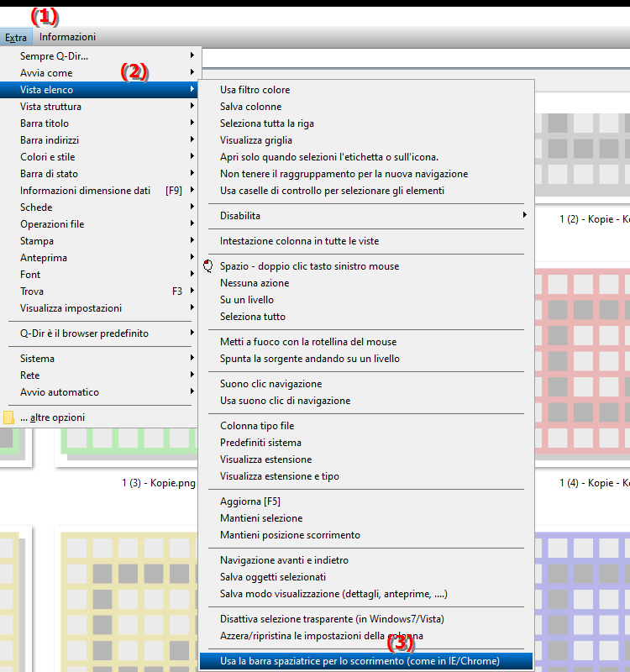Screen dimensions: 630x672
Task: Expand the Avvia come submenu
Action: [x=98, y=73]
